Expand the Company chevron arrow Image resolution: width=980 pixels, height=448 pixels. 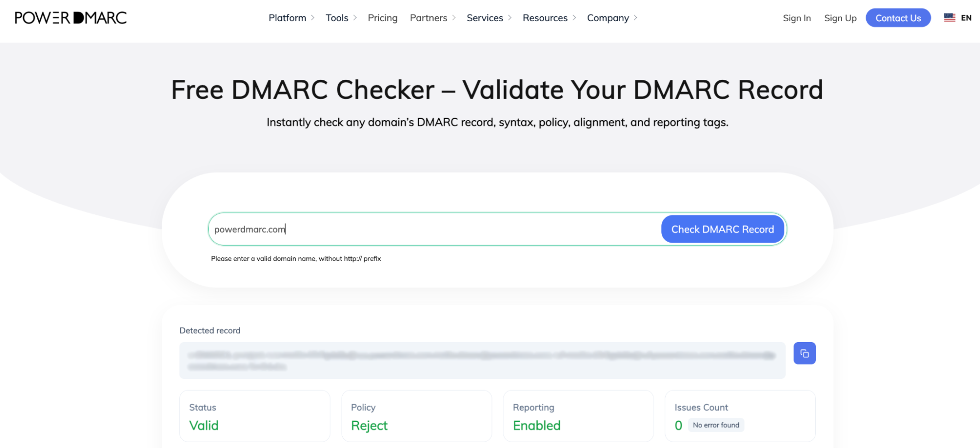tap(635, 18)
